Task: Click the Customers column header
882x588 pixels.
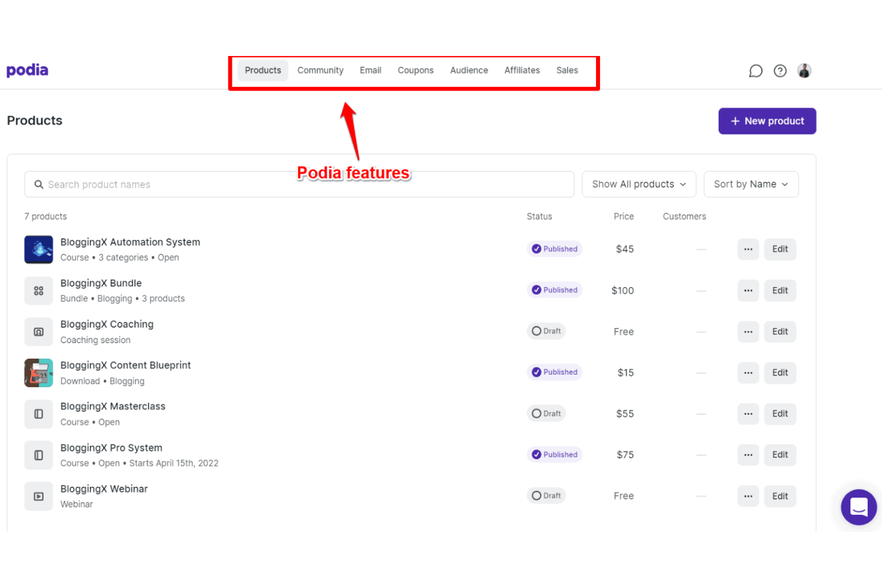Action: [x=685, y=217]
